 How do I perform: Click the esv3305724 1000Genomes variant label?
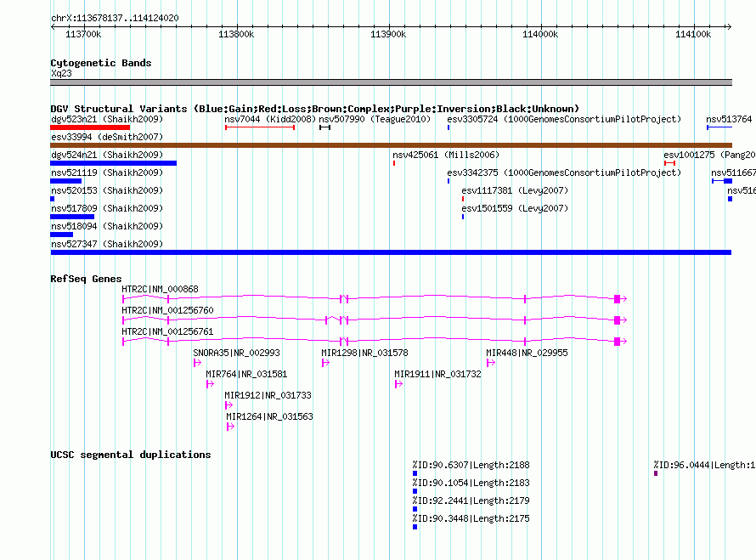click(x=564, y=119)
